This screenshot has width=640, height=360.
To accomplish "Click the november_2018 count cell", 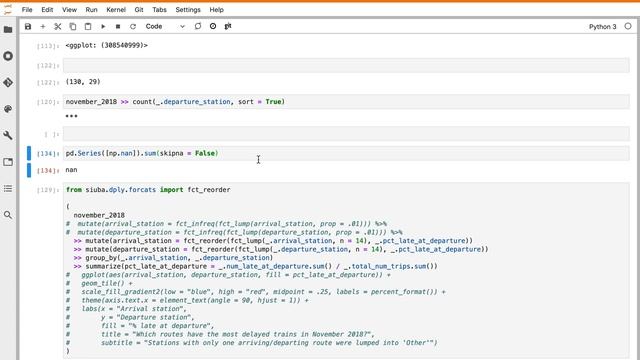I will point(346,102).
